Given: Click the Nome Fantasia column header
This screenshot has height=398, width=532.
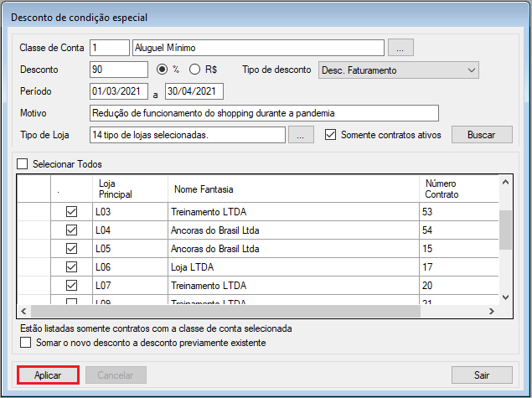Looking at the screenshot, I should point(293,189).
